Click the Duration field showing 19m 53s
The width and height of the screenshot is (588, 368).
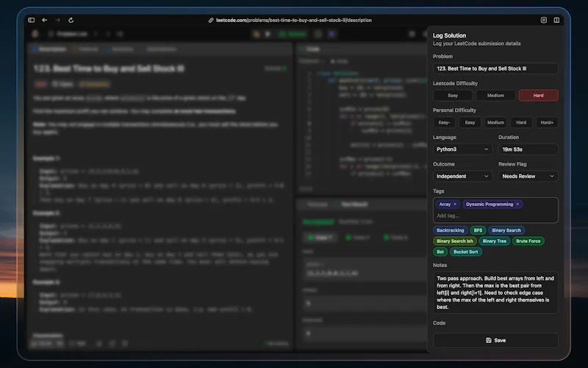528,149
